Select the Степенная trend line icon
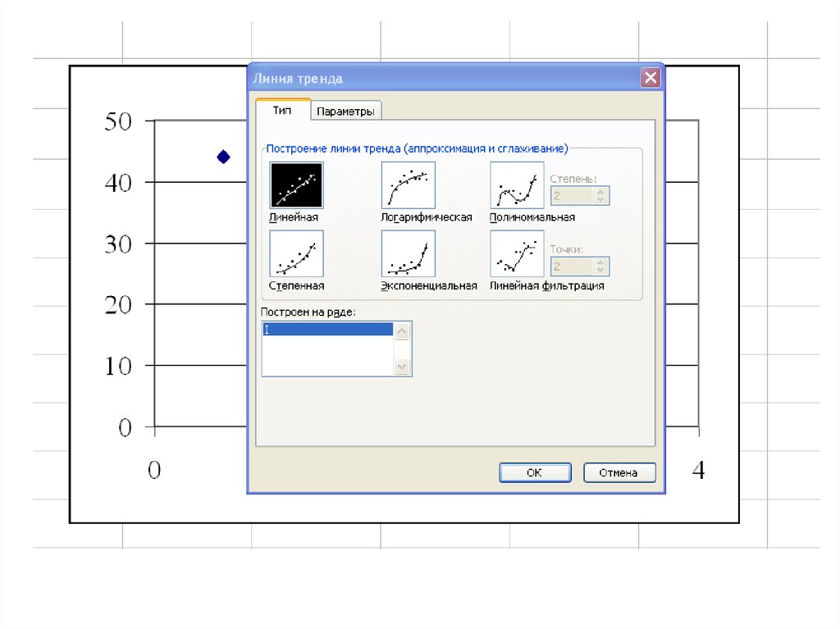The image size is (840, 629). tap(296, 253)
